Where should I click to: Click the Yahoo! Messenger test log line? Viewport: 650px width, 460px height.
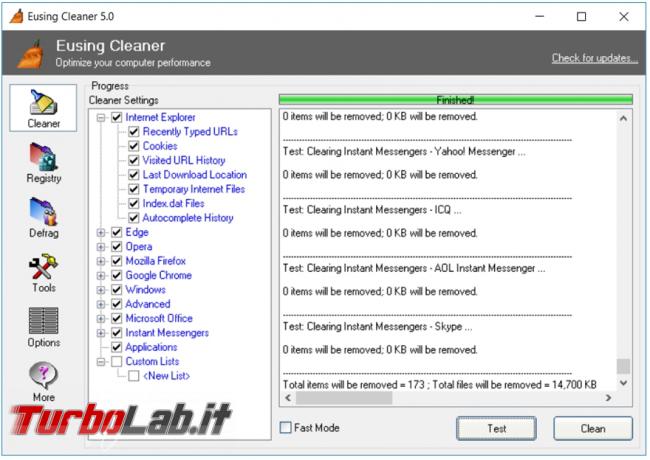coord(404,151)
